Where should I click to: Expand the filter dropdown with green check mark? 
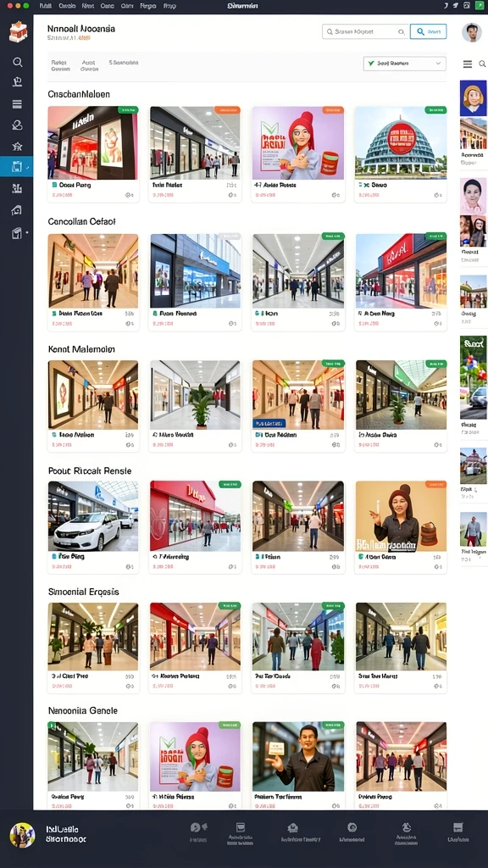pos(404,63)
